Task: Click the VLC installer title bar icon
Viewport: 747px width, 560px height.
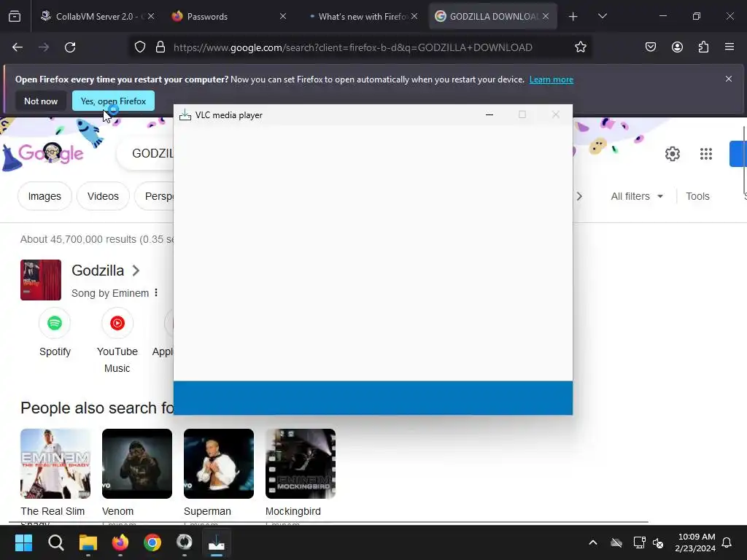Action: [185, 114]
